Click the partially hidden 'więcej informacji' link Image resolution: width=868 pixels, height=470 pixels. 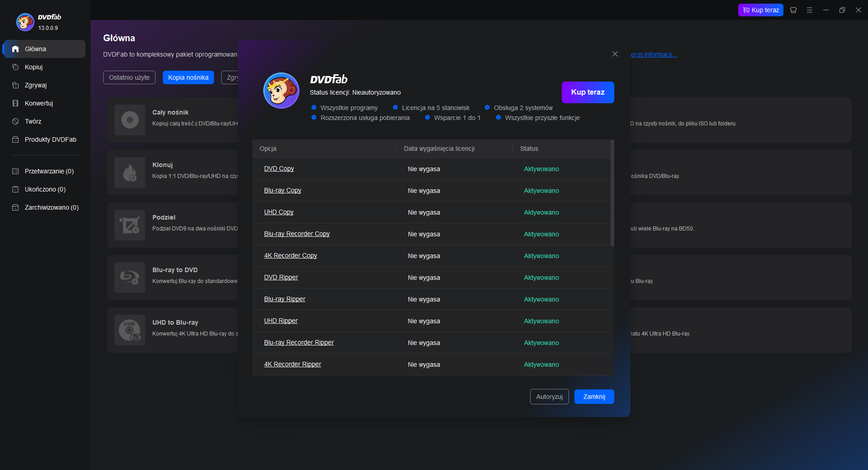pyautogui.click(x=654, y=54)
